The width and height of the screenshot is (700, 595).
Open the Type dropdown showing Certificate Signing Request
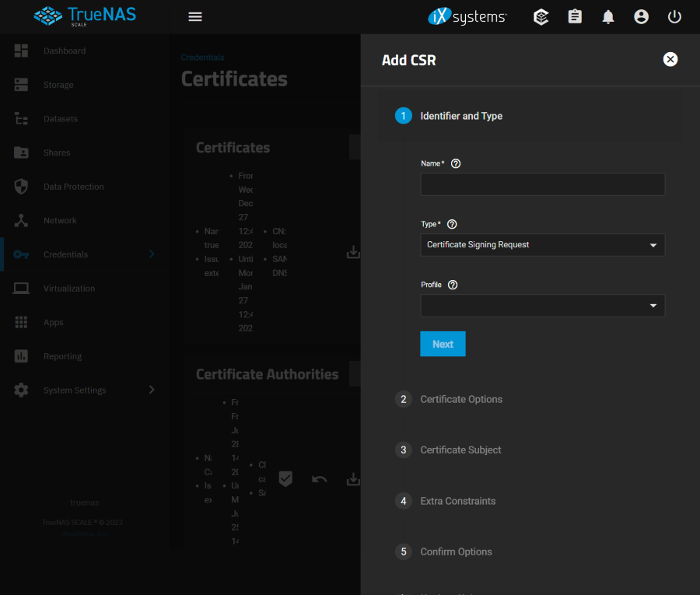click(x=542, y=245)
